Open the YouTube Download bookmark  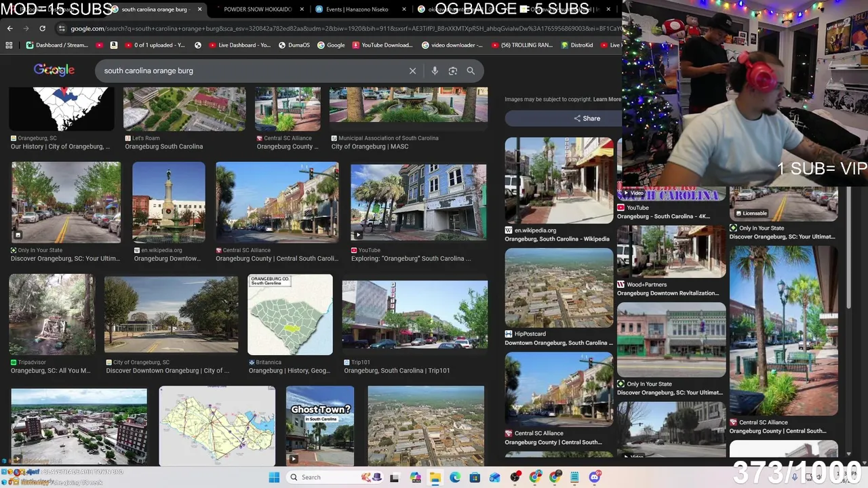(x=382, y=45)
